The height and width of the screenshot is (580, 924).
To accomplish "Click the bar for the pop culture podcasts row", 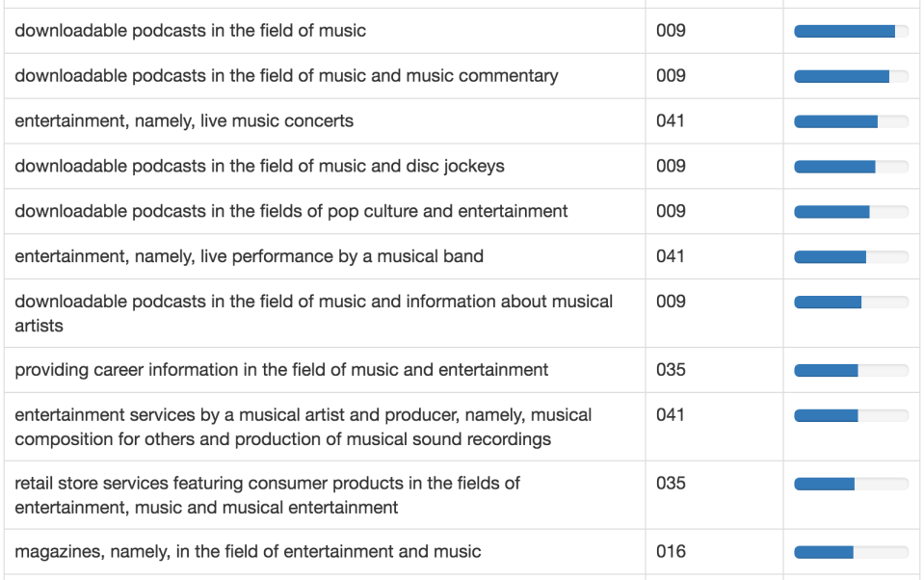I will click(x=851, y=212).
